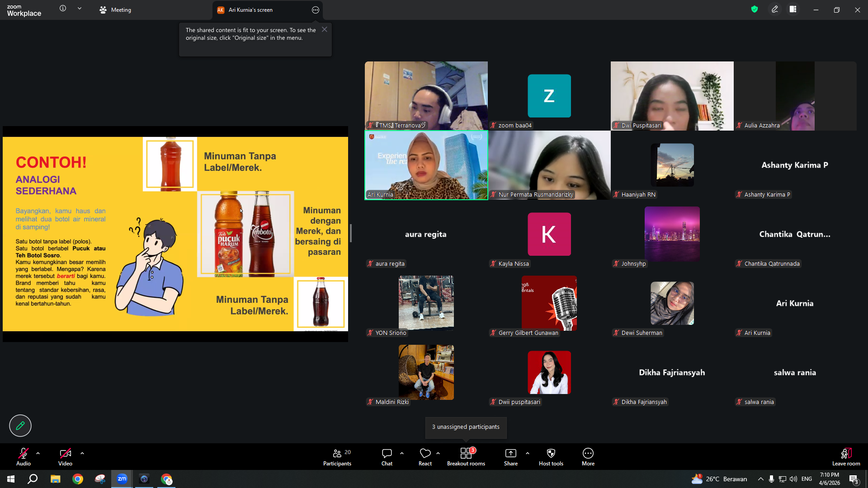Image resolution: width=868 pixels, height=488 pixels.
Task: Click Dewi Suherman's profile photo tile
Action: click(x=672, y=303)
